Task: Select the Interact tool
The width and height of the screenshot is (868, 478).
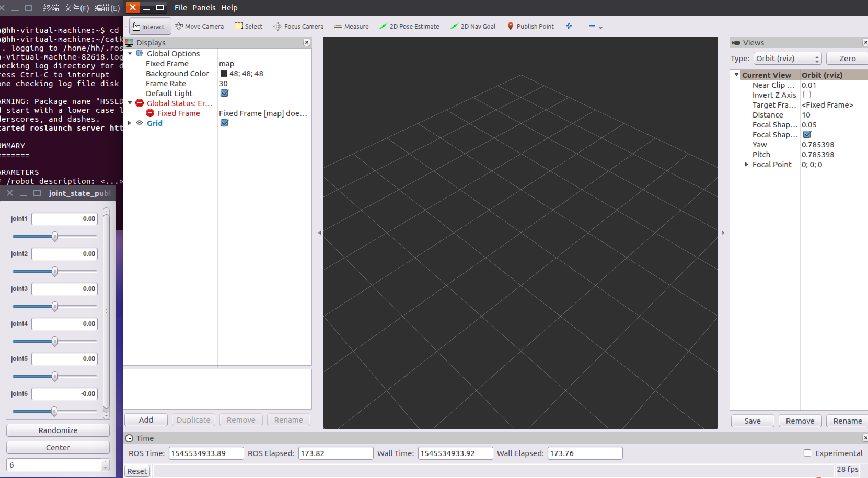Action: (x=150, y=27)
